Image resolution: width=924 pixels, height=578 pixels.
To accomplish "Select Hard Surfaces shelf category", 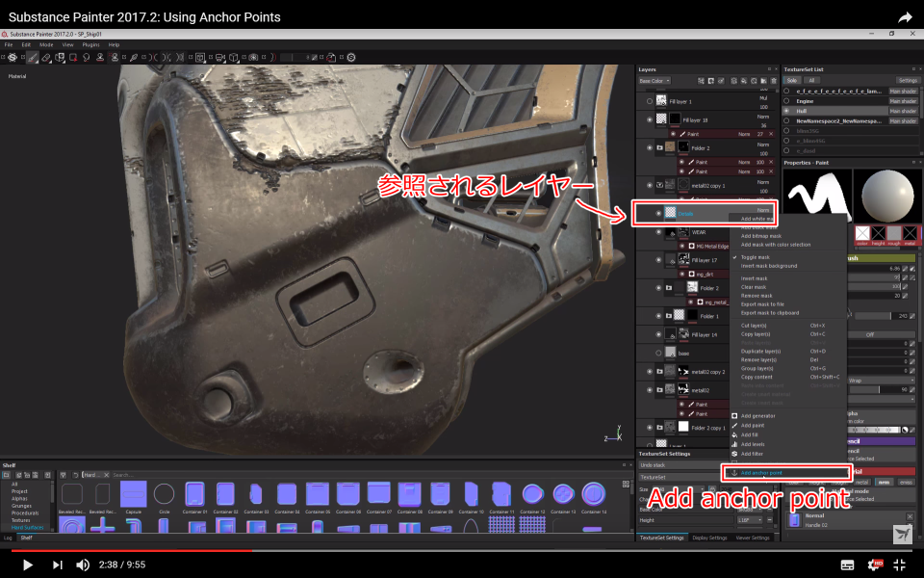I will [x=28, y=527].
